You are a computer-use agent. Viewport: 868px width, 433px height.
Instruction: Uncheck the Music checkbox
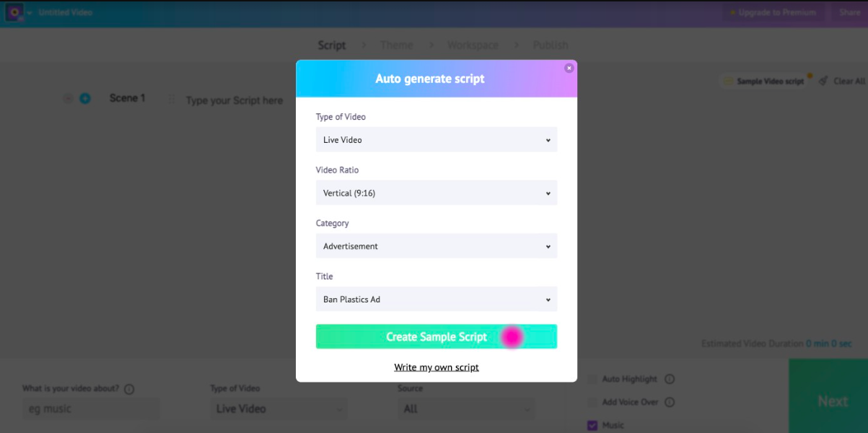coord(592,425)
